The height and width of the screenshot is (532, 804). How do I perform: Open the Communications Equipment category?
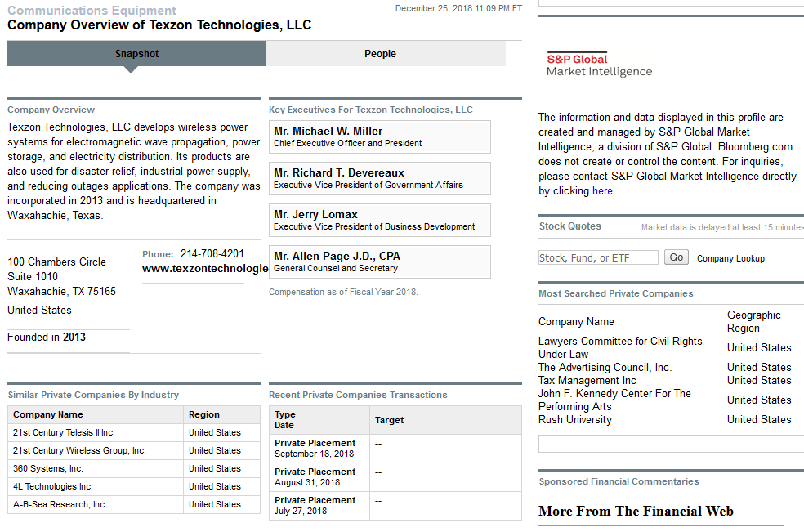click(x=92, y=10)
